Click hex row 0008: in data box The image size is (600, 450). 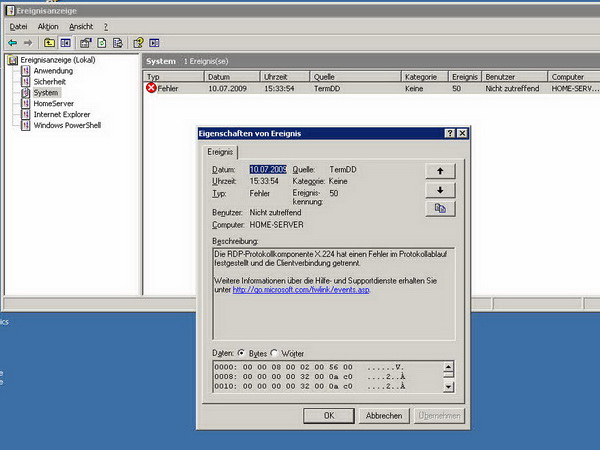coord(309,377)
